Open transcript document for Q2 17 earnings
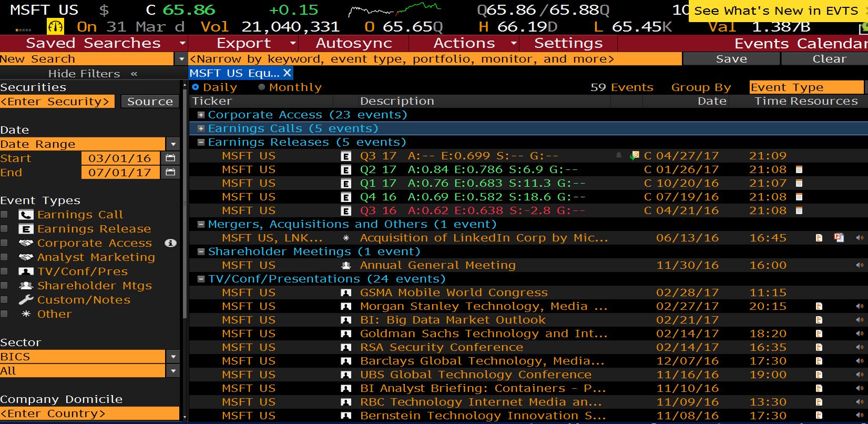Screen dimensions: 868x424 (x=799, y=169)
